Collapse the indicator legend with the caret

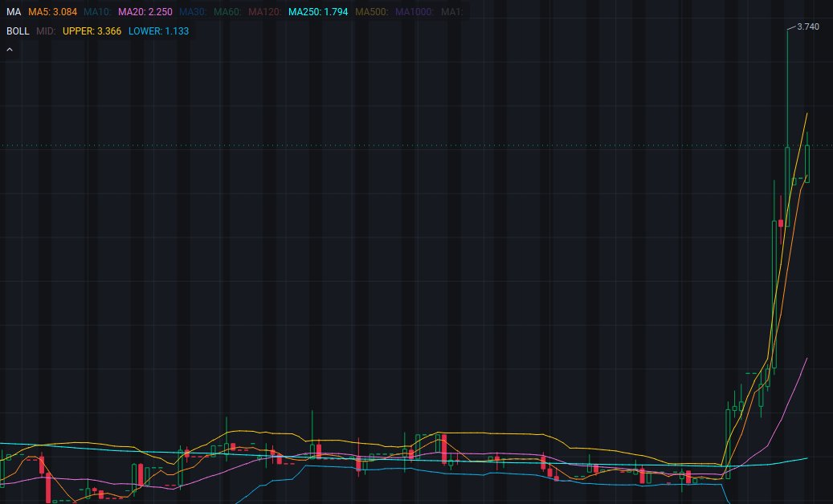[10, 49]
